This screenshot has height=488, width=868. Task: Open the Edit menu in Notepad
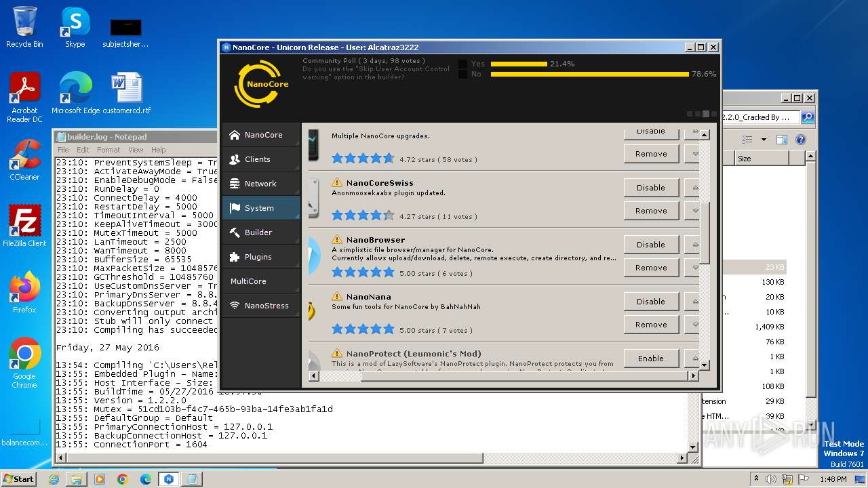(x=83, y=150)
